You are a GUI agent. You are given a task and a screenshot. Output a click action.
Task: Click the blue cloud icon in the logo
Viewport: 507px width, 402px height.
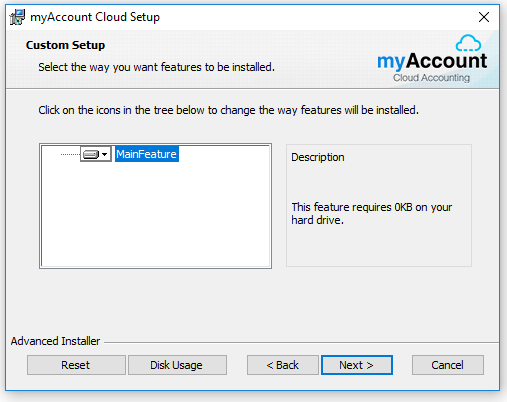(x=468, y=43)
